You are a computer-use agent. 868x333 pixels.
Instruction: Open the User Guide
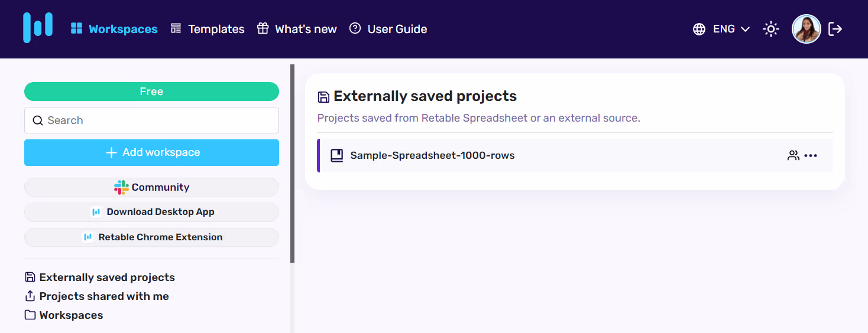coord(388,29)
